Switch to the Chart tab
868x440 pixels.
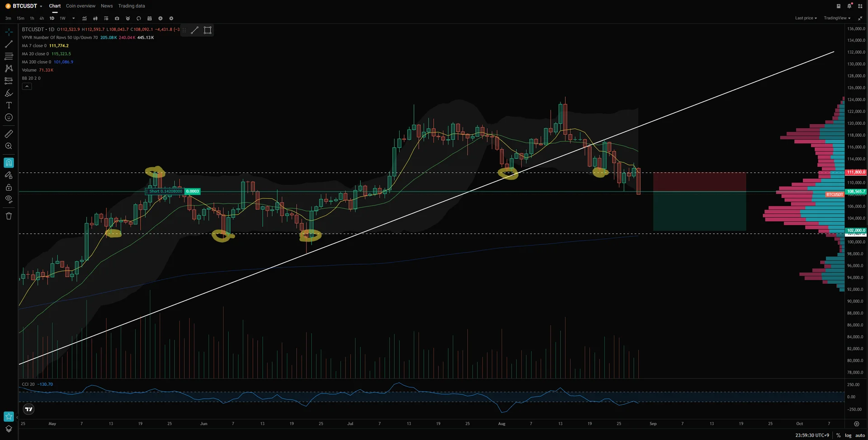[55, 6]
